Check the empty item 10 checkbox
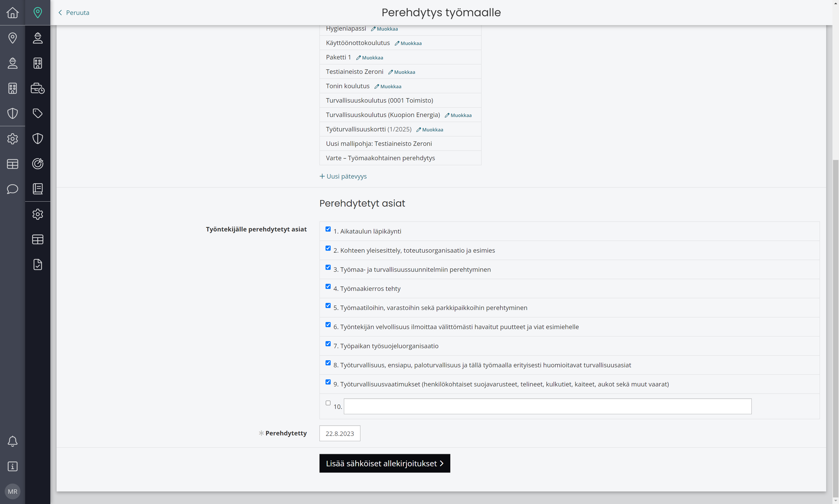The height and width of the screenshot is (504, 839). tap(328, 403)
